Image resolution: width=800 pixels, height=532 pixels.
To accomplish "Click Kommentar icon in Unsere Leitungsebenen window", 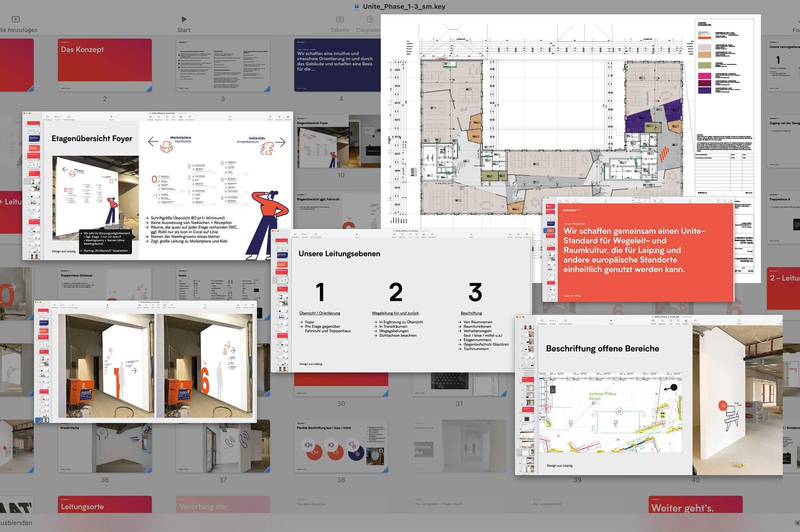I will pyautogui.click(x=432, y=234).
